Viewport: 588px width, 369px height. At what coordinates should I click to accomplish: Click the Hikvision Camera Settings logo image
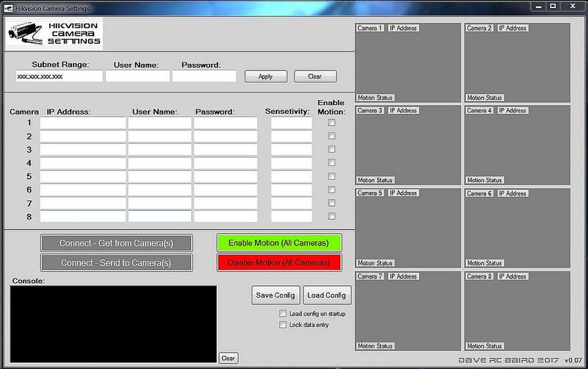pyautogui.click(x=54, y=33)
